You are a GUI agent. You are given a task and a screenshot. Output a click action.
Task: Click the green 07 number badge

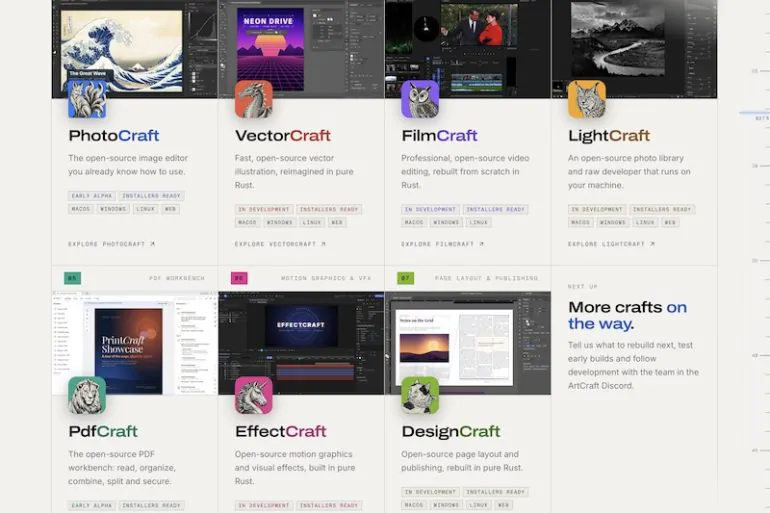coord(406,278)
